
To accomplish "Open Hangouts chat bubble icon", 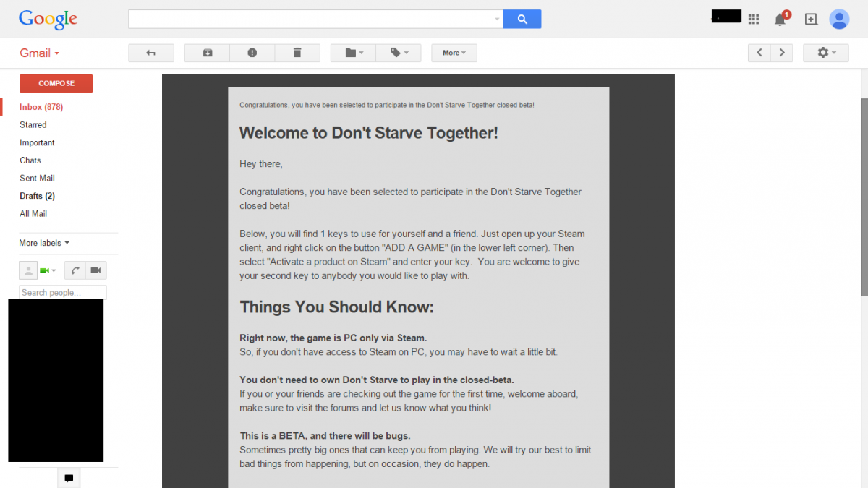I will 69,478.
